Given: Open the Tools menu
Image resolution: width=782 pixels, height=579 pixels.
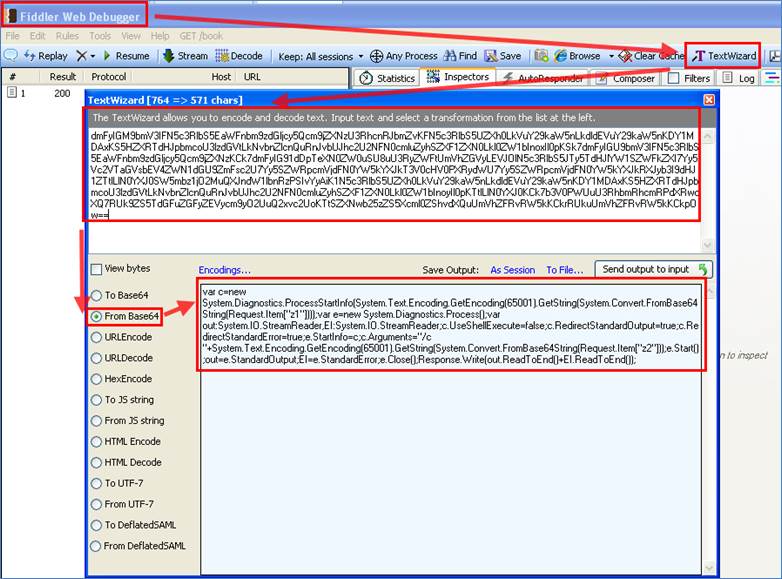Looking at the screenshot, I should tap(100, 36).
